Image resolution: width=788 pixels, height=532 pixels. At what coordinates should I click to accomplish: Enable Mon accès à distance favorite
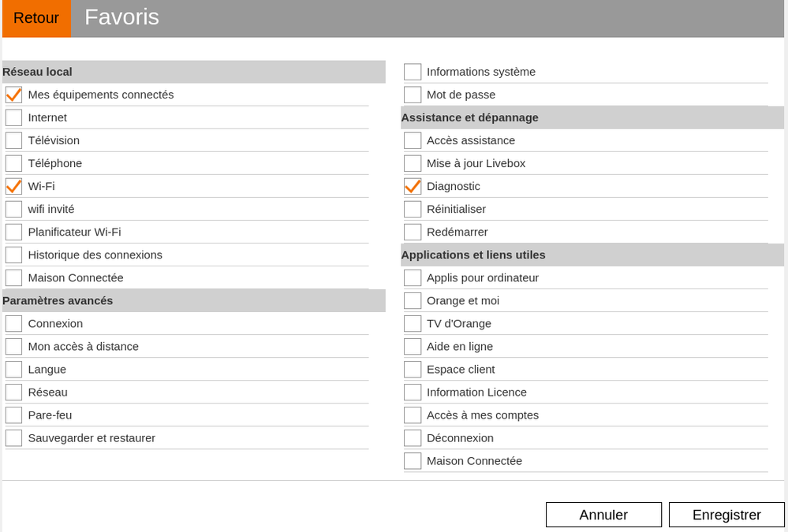tap(13, 346)
